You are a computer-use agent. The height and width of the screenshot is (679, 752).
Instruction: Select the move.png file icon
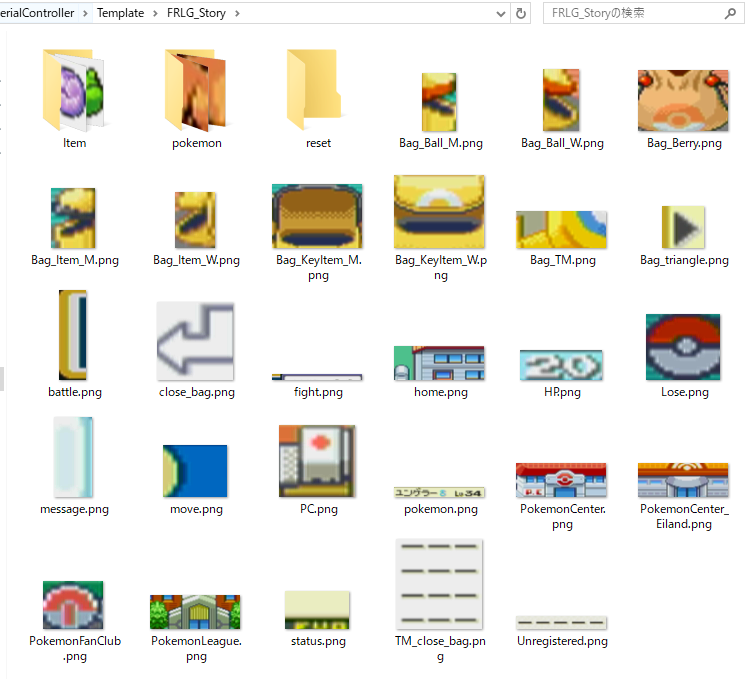195,471
